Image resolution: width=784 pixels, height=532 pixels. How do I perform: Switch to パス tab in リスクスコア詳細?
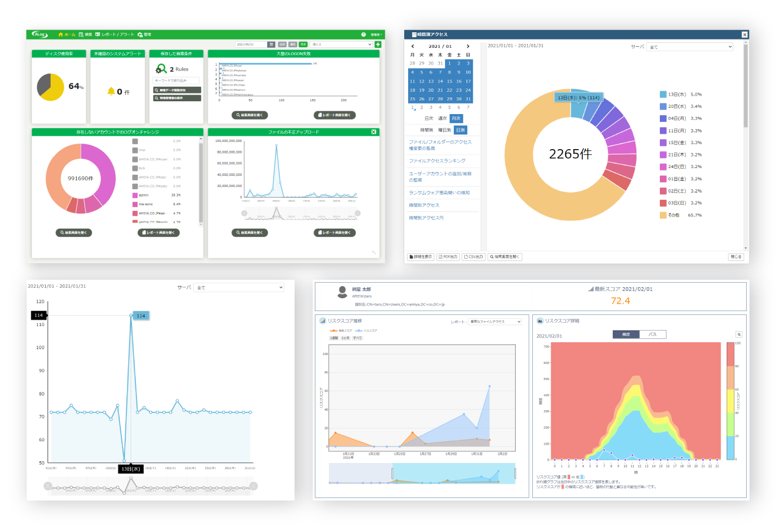point(653,334)
